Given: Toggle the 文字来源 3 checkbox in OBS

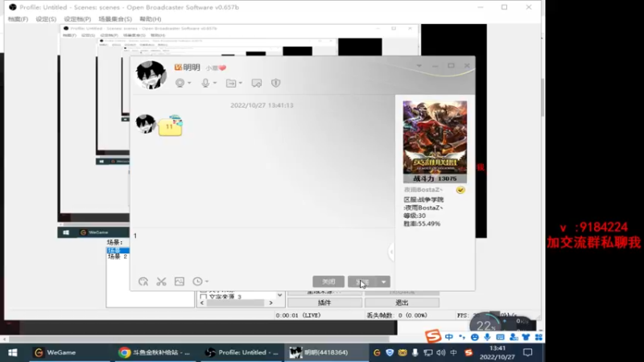Looking at the screenshot, I should 204,297.
